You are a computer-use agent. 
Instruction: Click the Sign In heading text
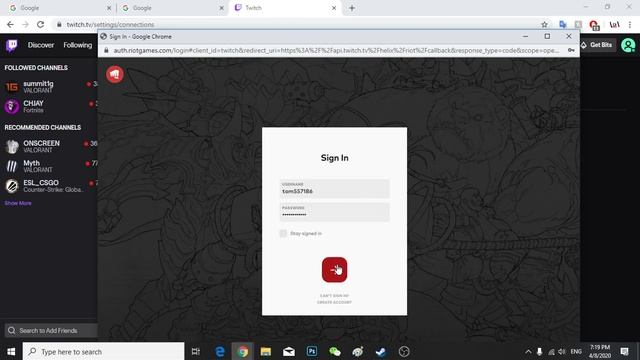334,158
